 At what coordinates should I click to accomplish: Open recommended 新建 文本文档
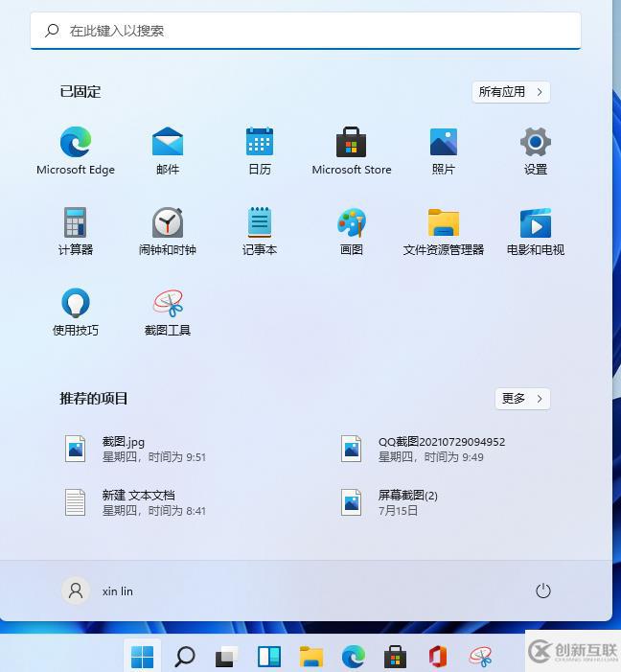[136, 502]
